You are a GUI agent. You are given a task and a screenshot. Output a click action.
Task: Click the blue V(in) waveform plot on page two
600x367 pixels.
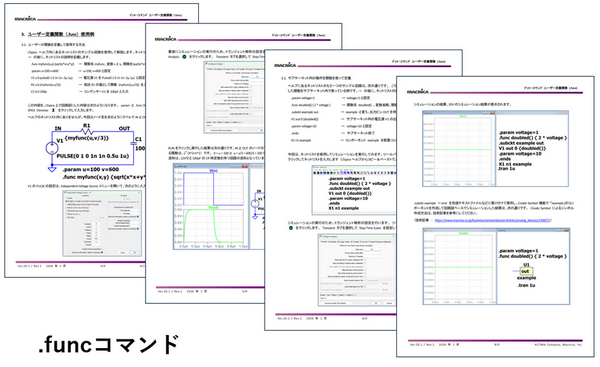tap(213, 188)
